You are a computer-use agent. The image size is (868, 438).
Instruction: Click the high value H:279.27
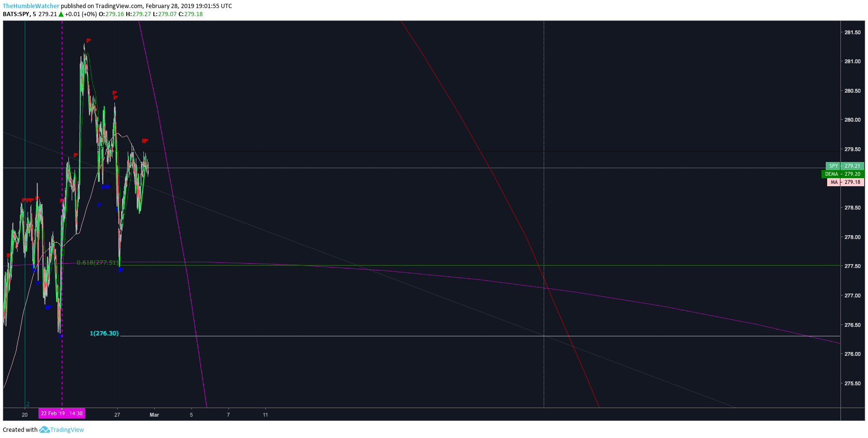[138, 14]
